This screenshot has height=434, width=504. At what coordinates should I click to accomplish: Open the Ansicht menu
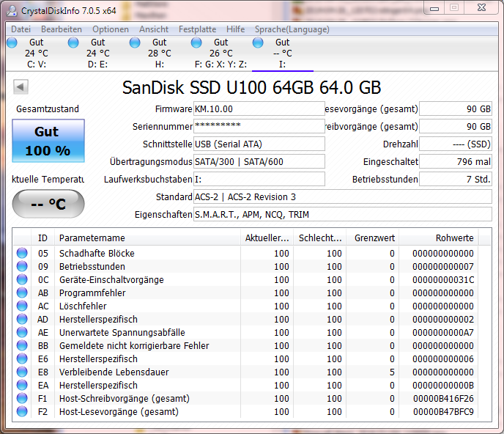tap(154, 29)
